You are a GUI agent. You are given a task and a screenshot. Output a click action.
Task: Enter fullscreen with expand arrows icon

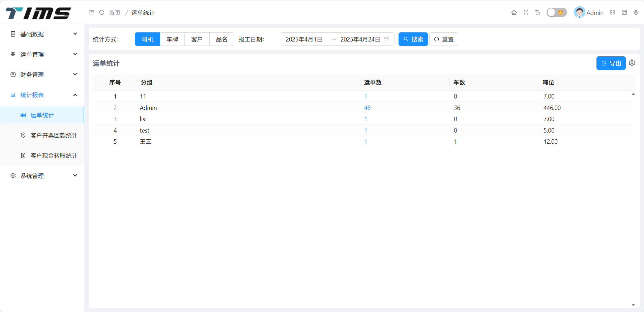pos(526,12)
